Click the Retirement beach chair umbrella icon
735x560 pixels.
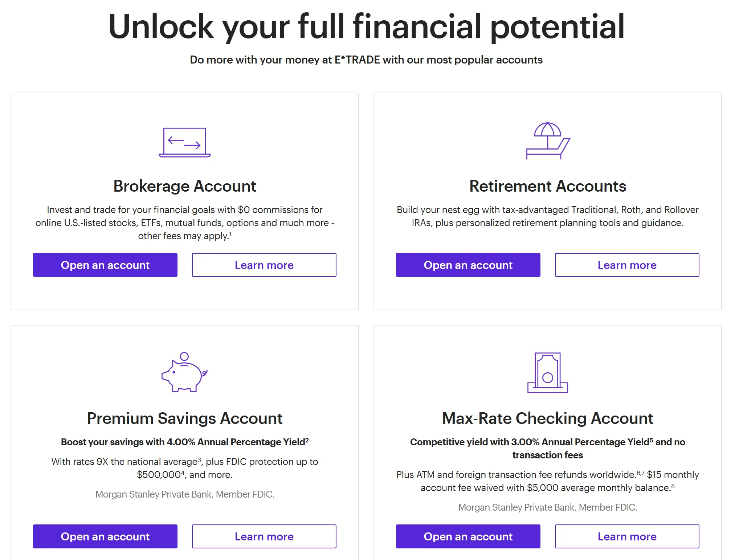548,141
